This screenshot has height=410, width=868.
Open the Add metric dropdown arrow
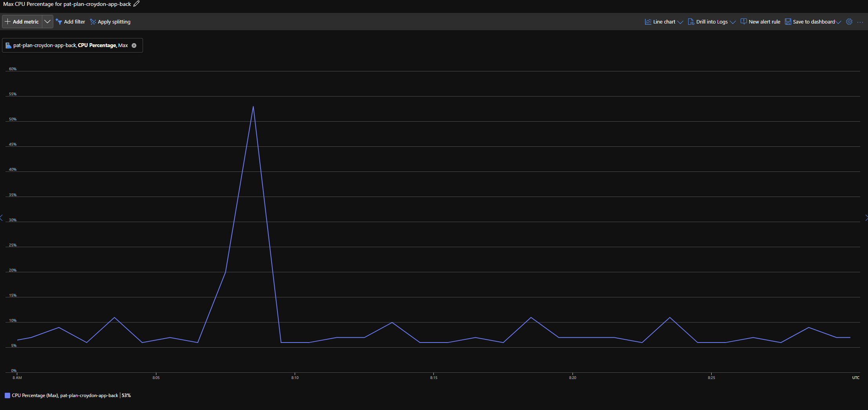[47, 22]
